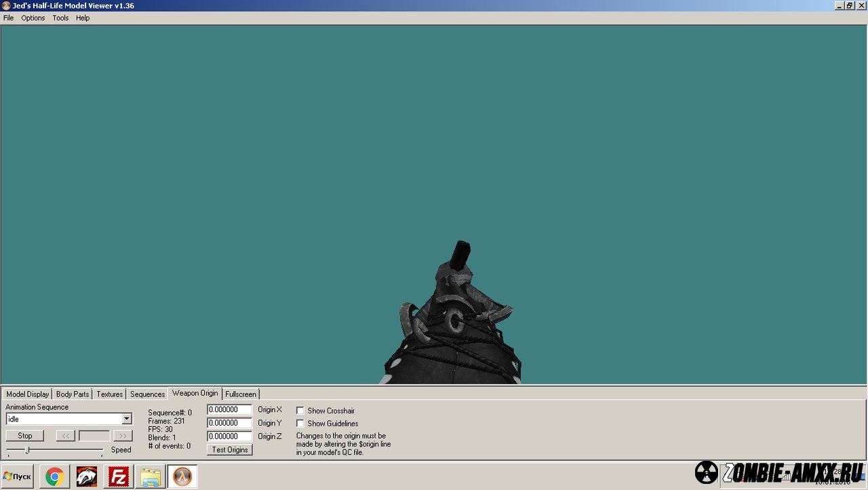Enable the Show Crosshair checkbox

[x=300, y=411]
